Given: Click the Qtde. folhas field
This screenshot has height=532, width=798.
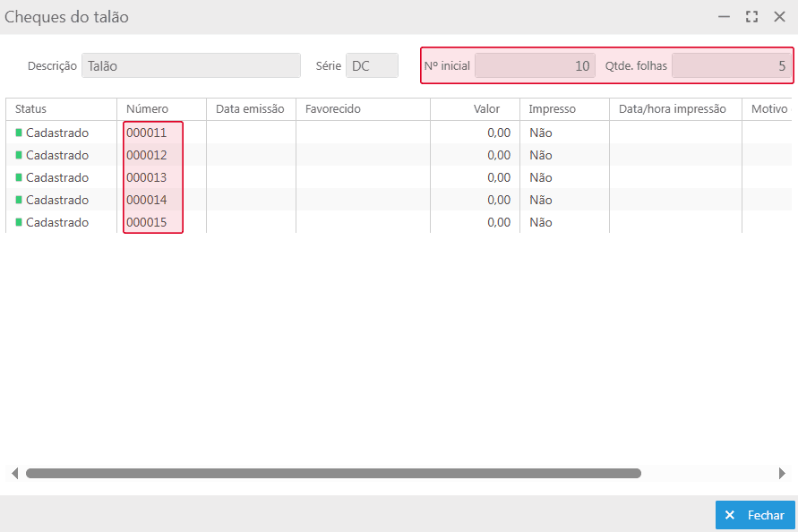Looking at the screenshot, I should click(731, 65).
